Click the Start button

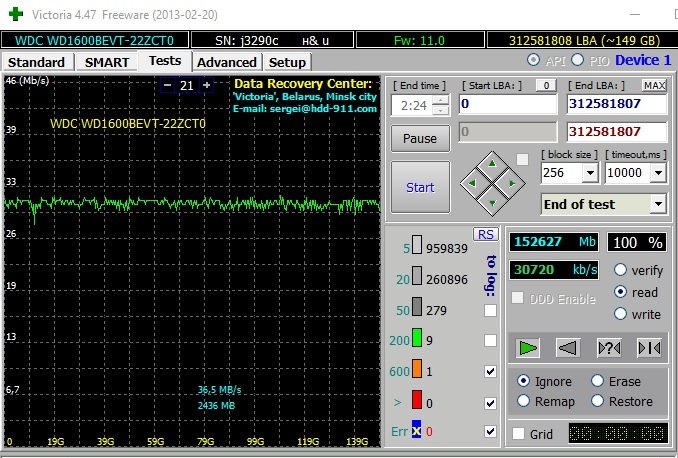coord(420,187)
